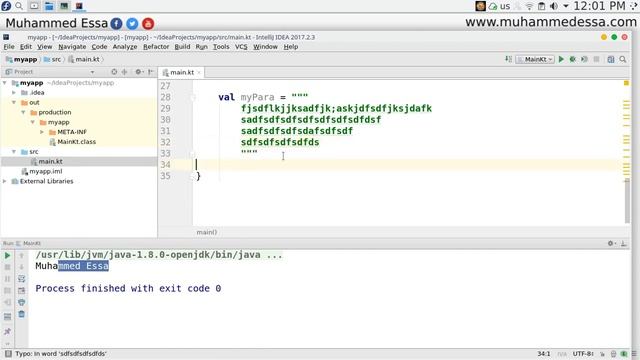The image size is (640, 360).
Task: Run MainKt with the green toolbar play button
Action: click(x=561, y=59)
